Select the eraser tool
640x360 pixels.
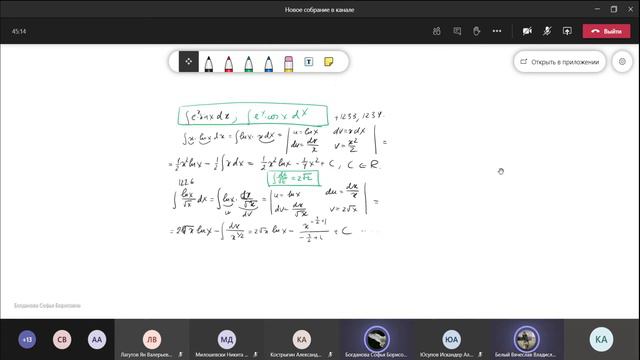click(289, 64)
